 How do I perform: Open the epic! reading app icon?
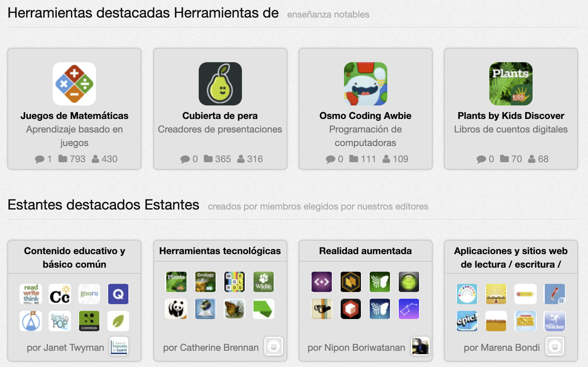click(x=467, y=321)
